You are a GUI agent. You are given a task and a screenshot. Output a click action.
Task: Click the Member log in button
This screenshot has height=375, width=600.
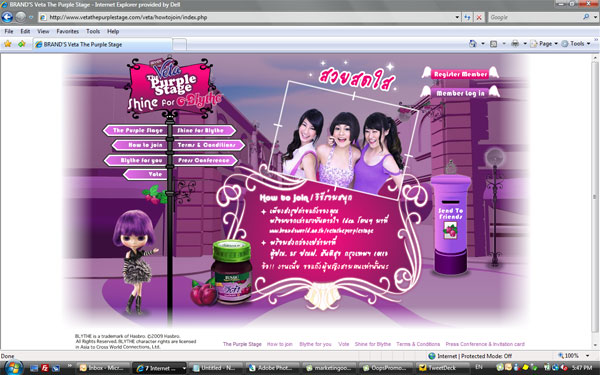460,93
